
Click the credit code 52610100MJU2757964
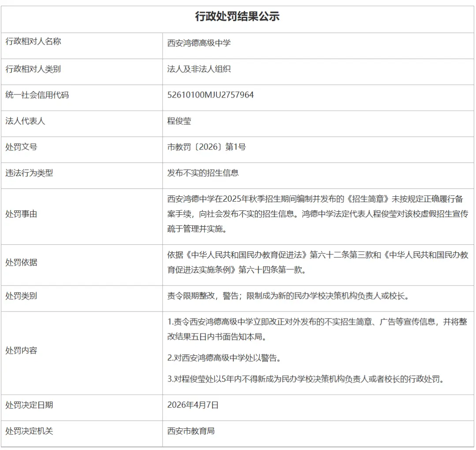coord(210,95)
